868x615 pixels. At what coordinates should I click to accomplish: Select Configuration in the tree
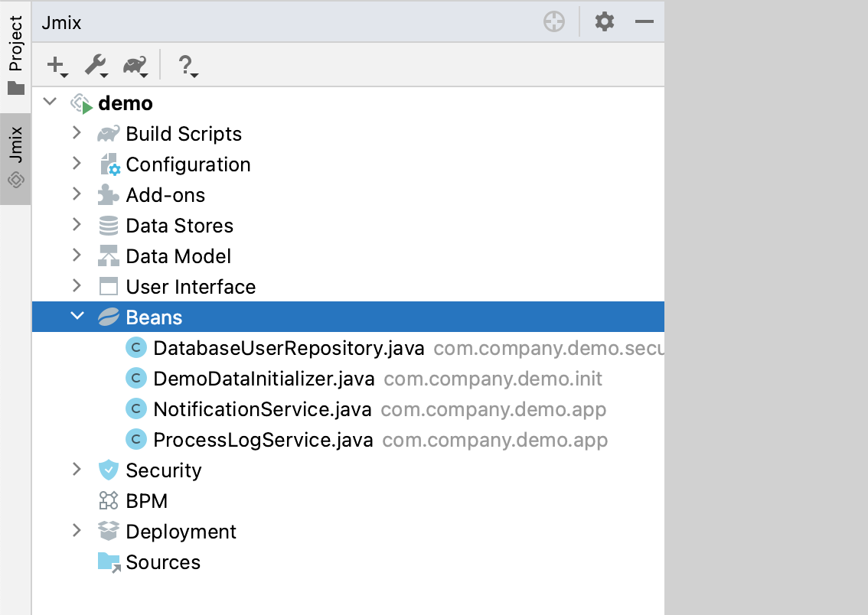[x=188, y=164]
